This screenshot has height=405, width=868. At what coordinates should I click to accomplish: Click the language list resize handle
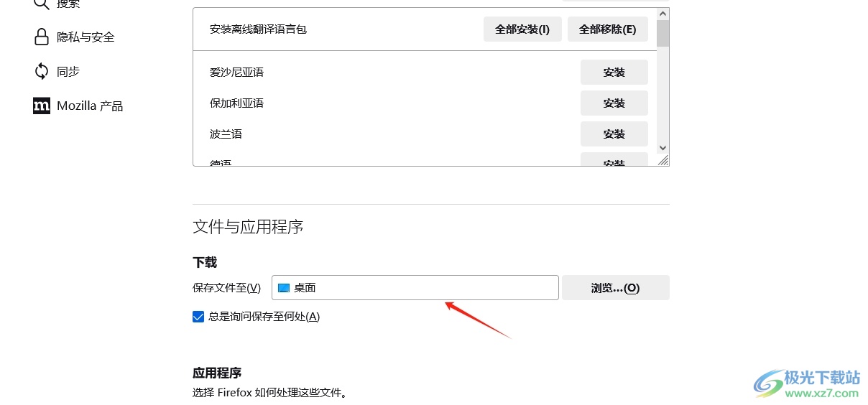point(663,161)
